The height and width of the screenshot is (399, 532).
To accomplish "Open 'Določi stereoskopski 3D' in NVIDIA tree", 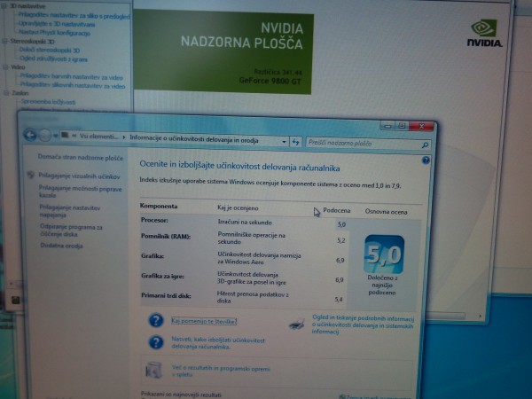I will [50, 50].
